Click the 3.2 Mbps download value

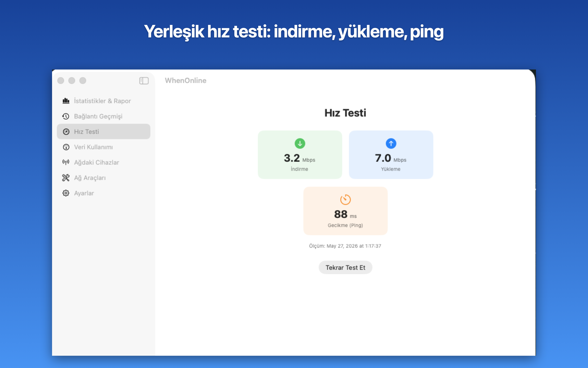tap(299, 158)
